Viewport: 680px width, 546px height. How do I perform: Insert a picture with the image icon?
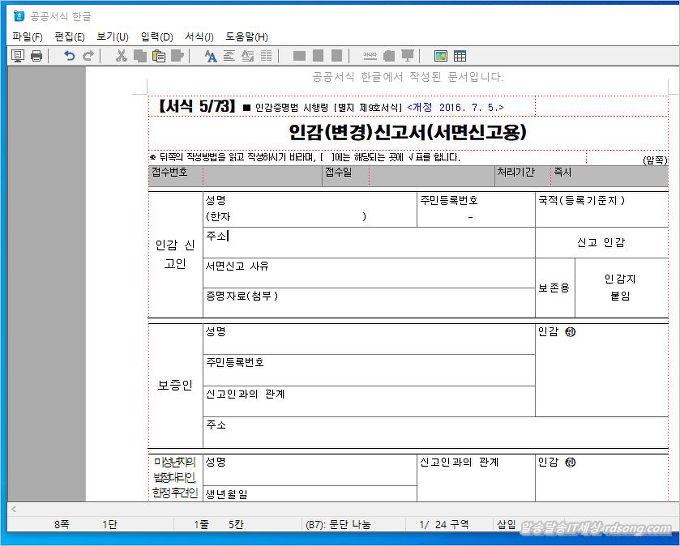click(x=440, y=56)
